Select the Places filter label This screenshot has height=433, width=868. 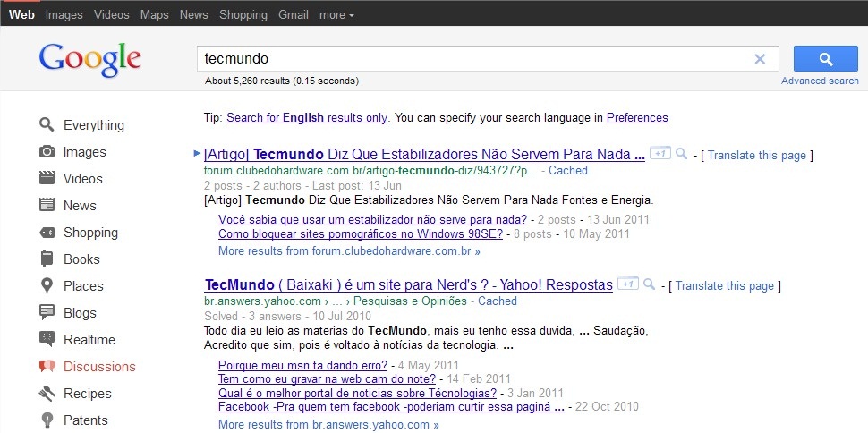point(83,285)
